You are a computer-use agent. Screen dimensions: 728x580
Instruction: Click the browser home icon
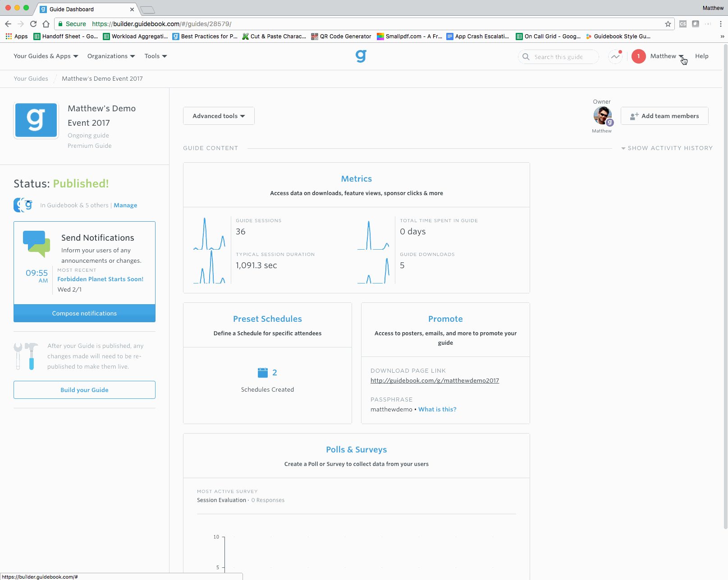point(46,24)
